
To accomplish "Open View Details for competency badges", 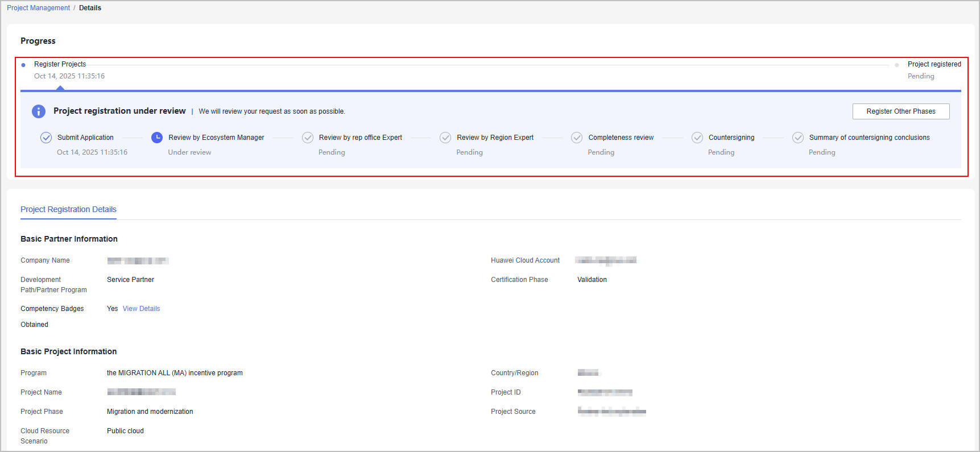I will tap(141, 309).
